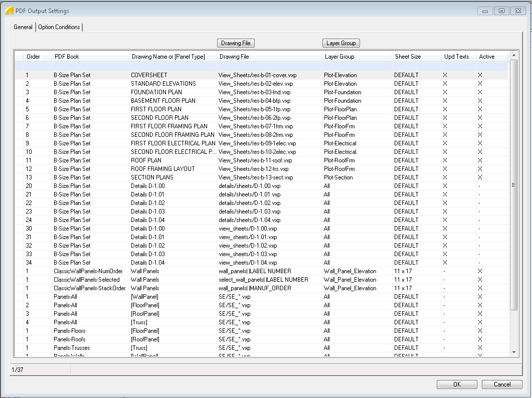The height and width of the screenshot is (398, 532).
Task: Click the ClassicWallPanels-Selected book entry
Action: point(87,280)
